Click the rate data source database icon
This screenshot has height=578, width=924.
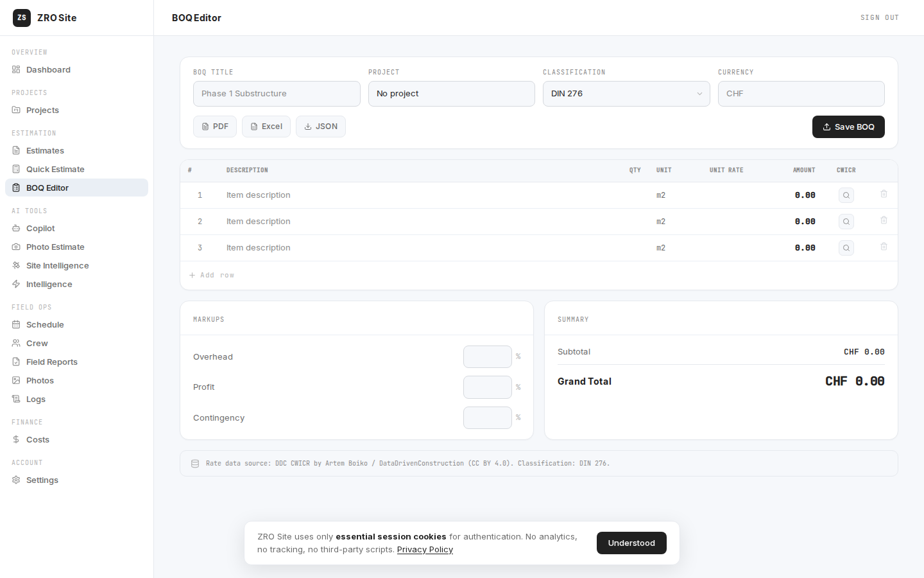pos(195,464)
